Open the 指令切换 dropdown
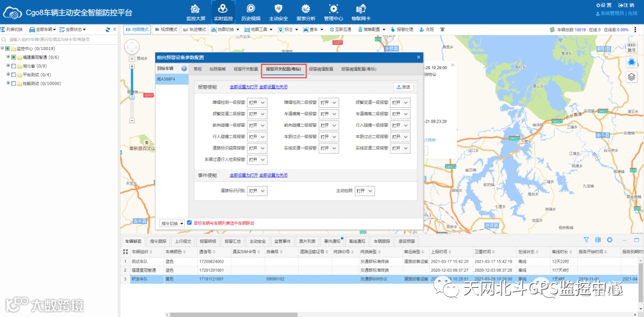The image size is (644, 317). 172,223
